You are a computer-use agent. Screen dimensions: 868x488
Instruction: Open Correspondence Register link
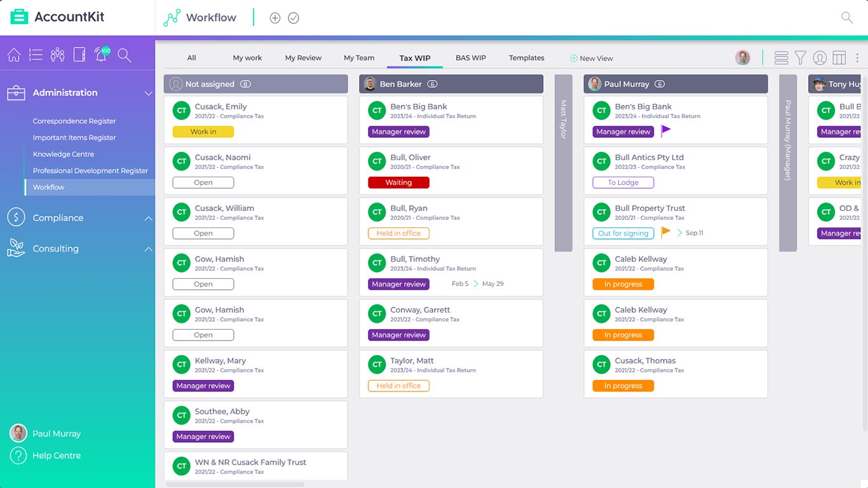pos(74,121)
